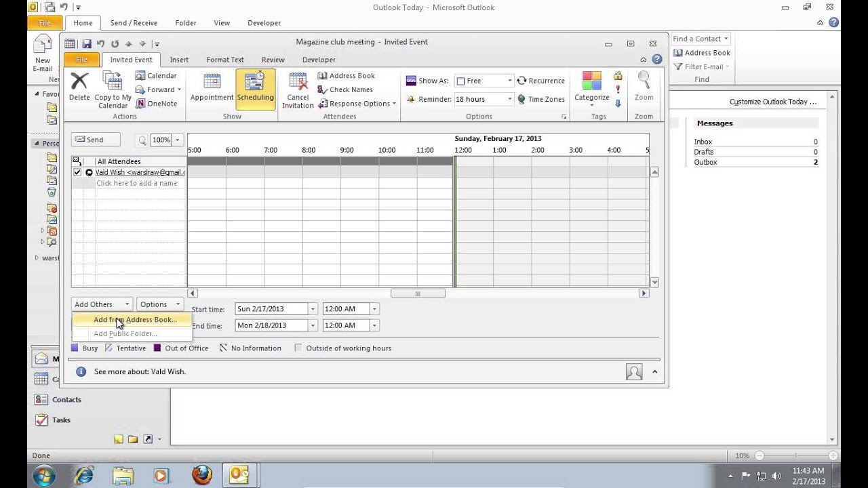Open Internet Explorer from taskbar
This screenshot has height=488, width=868.
(x=84, y=474)
